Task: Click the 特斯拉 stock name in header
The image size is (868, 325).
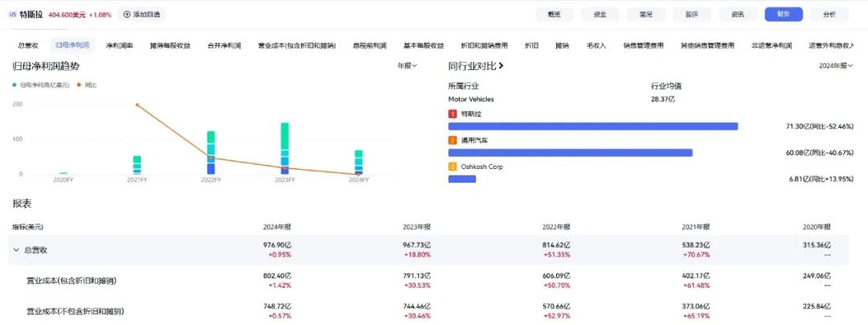Action: point(31,15)
